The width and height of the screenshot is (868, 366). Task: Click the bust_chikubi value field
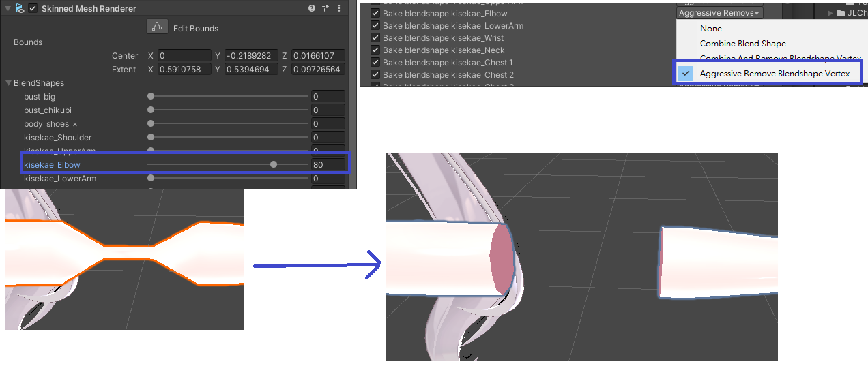point(328,110)
